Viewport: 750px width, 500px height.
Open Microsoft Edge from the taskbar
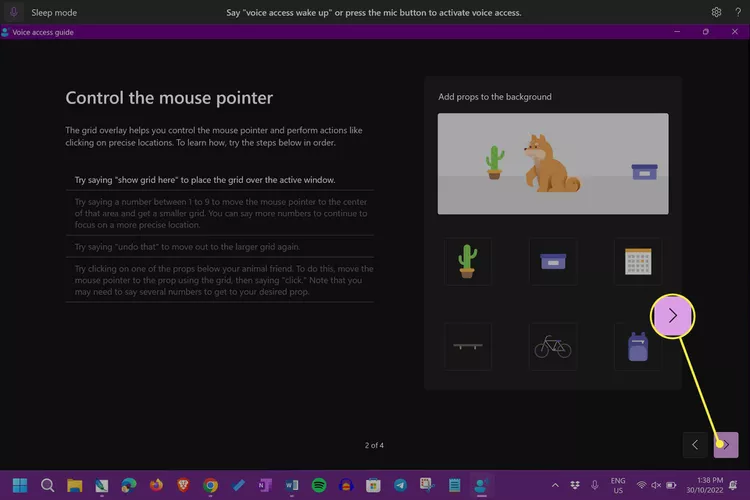[x=129, y=485]
